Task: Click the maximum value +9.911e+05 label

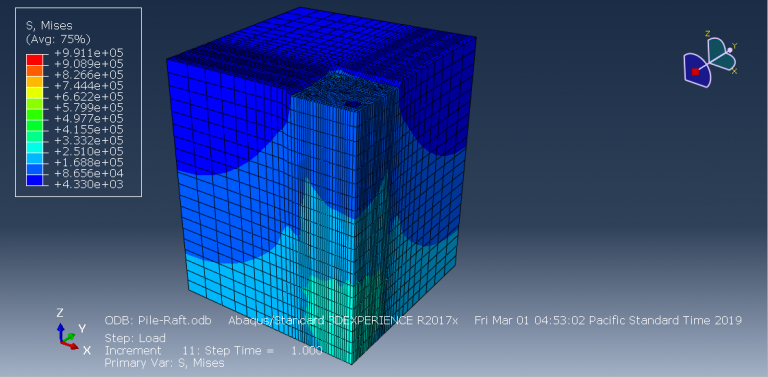Action: (x=89, y=53)
